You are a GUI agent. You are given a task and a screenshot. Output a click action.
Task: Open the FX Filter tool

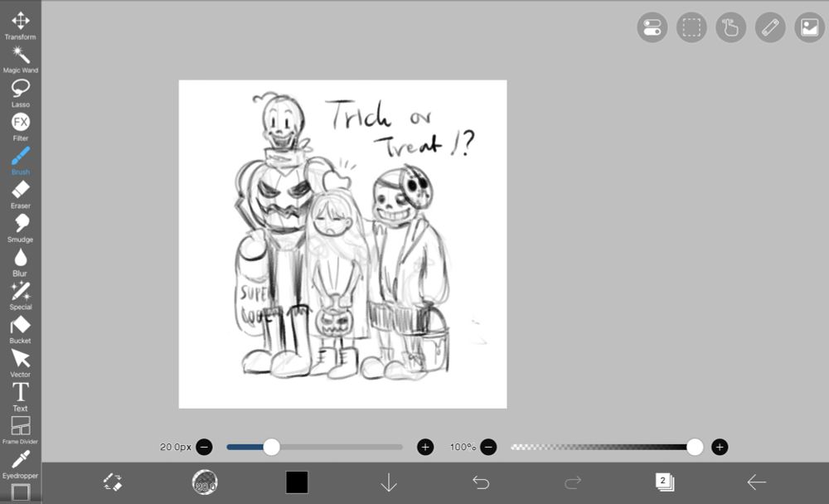[x=20, y=127]
